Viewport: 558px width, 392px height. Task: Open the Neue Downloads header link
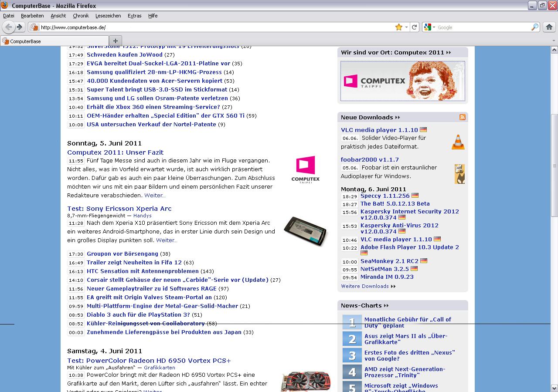point(370,117)
